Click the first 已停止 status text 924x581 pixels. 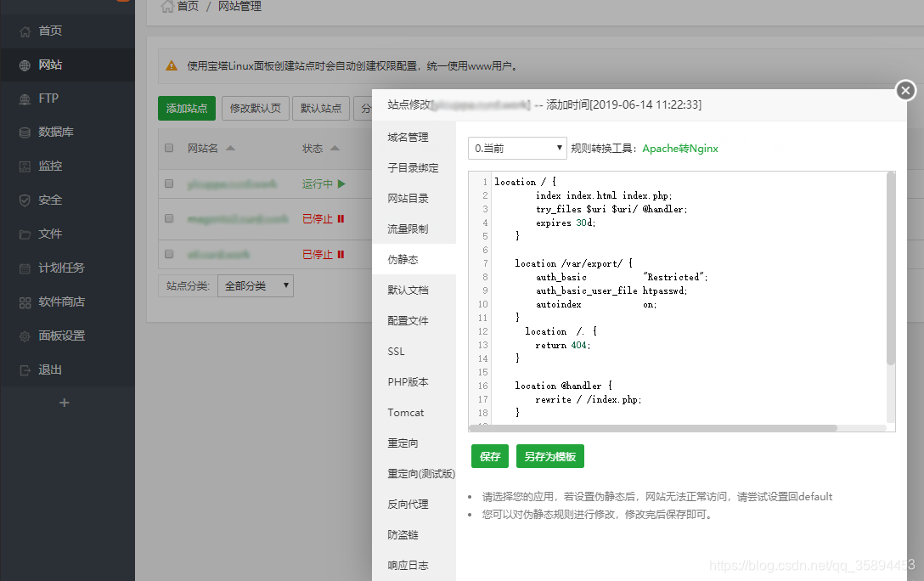click(317, 218)
